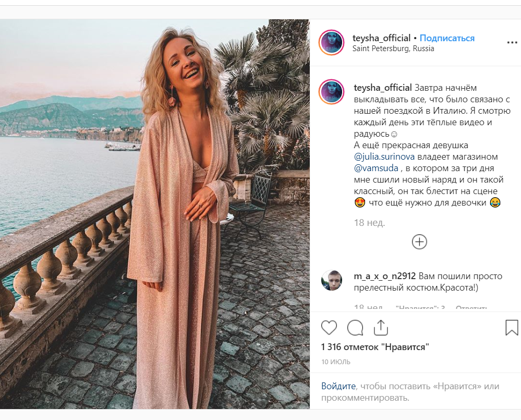The image size is (521, 420).
Task: Click the photo of the woman on the terrace
Action: tap(155, 214)
